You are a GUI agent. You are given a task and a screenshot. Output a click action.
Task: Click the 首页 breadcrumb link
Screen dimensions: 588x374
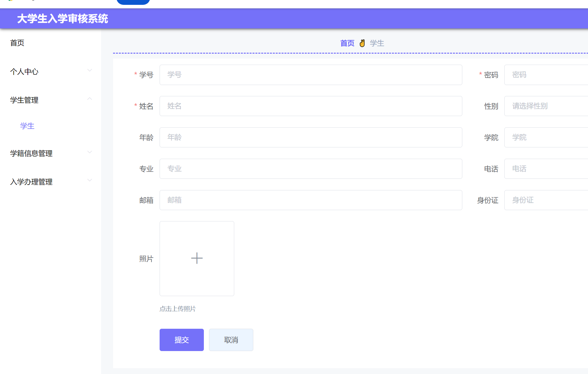(x=347, y=43)
